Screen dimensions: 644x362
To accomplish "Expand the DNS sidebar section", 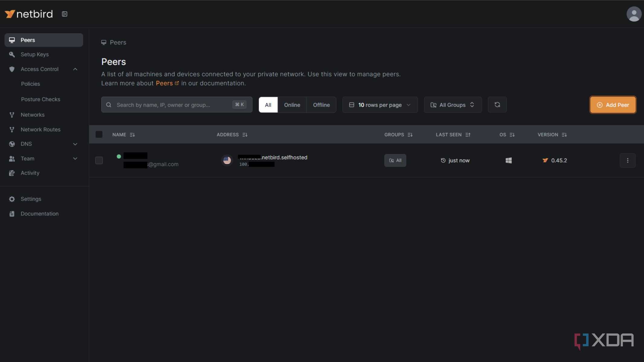I will (75, 144).
